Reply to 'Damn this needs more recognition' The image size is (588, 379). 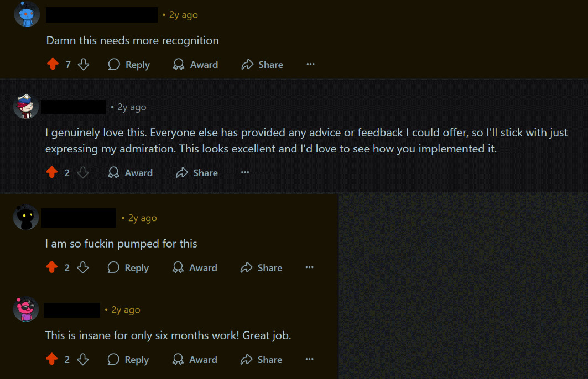(129, 65)
